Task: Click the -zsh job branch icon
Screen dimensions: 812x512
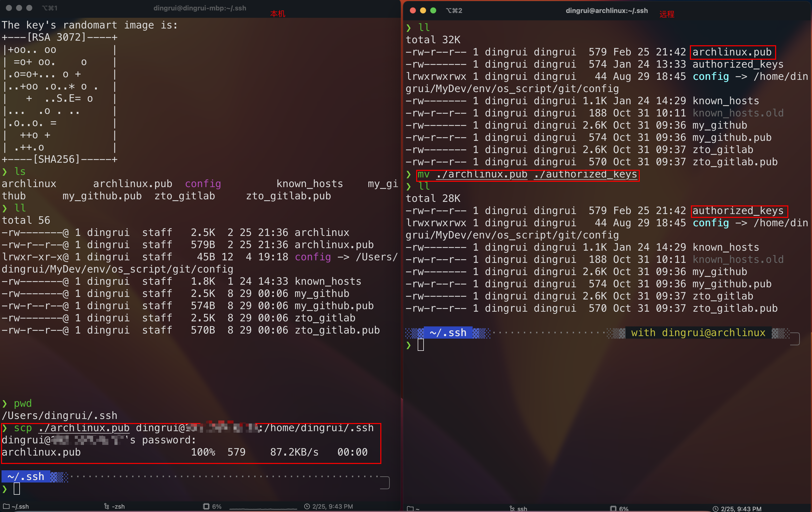Action: point(107,506)
